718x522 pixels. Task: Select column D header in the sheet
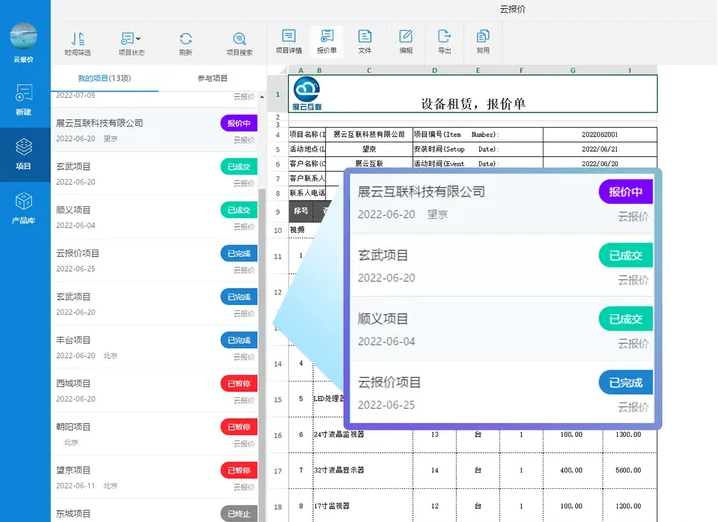[x=434, y=70]
